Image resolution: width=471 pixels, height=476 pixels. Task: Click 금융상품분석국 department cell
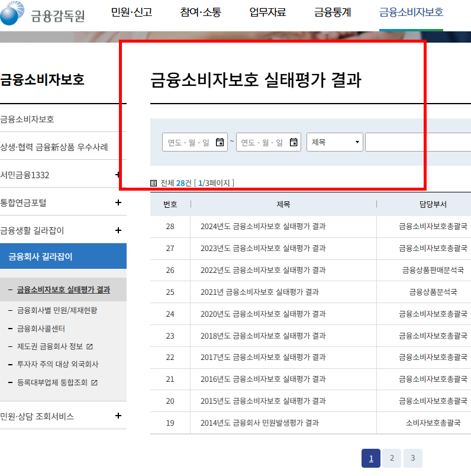(x=433, y=292)
